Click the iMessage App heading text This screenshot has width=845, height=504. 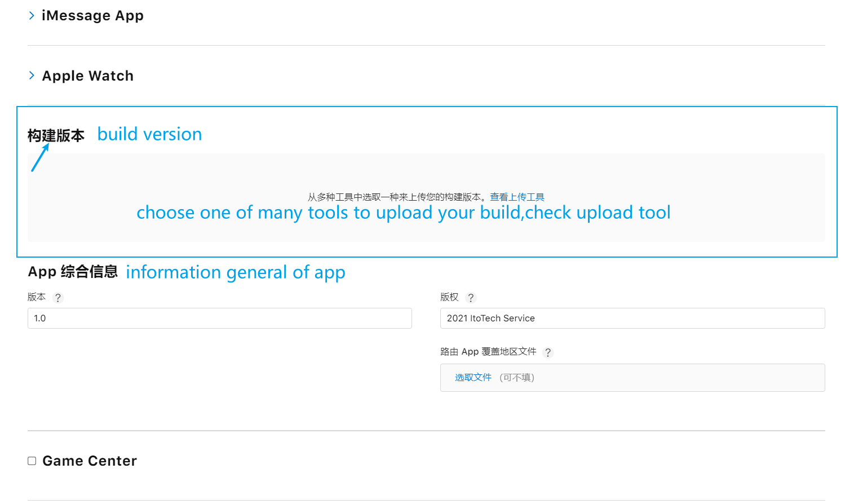92,16
